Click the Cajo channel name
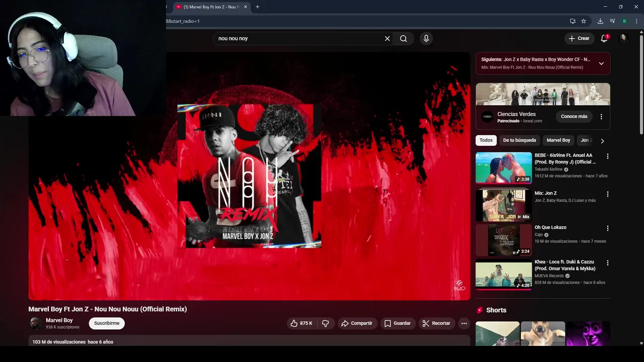The height and width of the screenshot is (362, 644). 538,235
